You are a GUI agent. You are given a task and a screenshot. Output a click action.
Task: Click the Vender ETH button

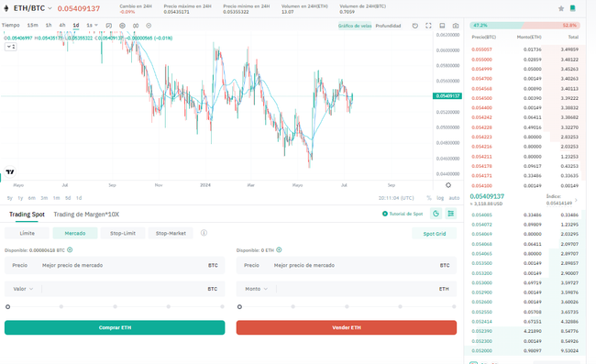pyautogui.click(x=347, y=327)
